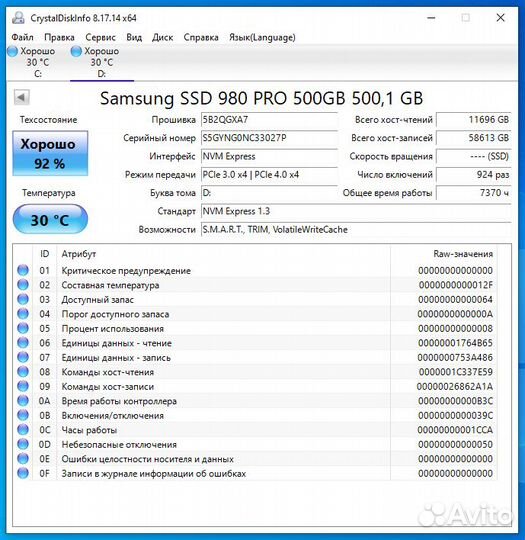Click the Буква тома field D:

269,193
